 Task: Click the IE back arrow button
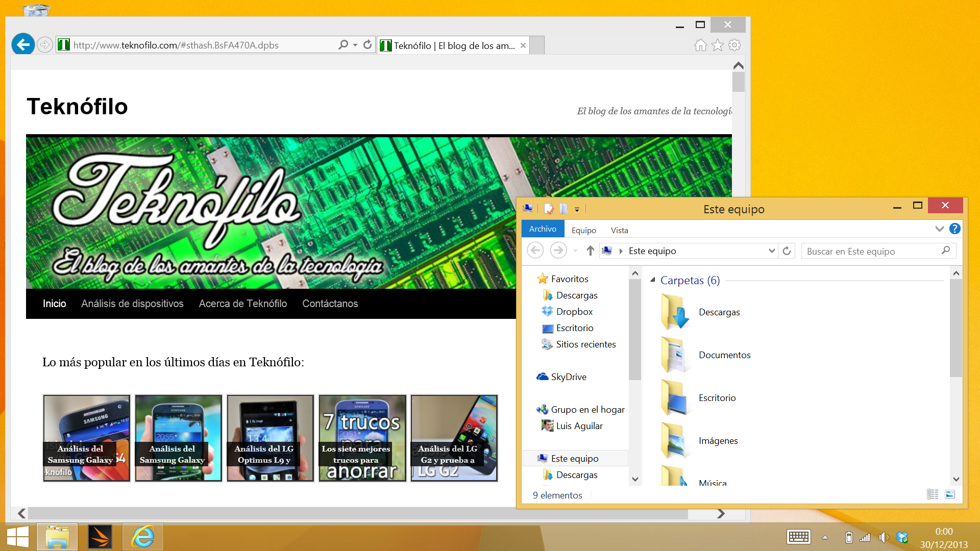(x=23, y=45)
